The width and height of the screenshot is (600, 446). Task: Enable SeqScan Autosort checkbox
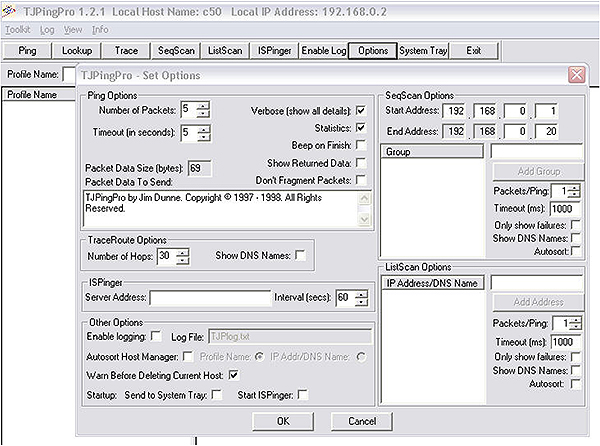pos(575,251)
